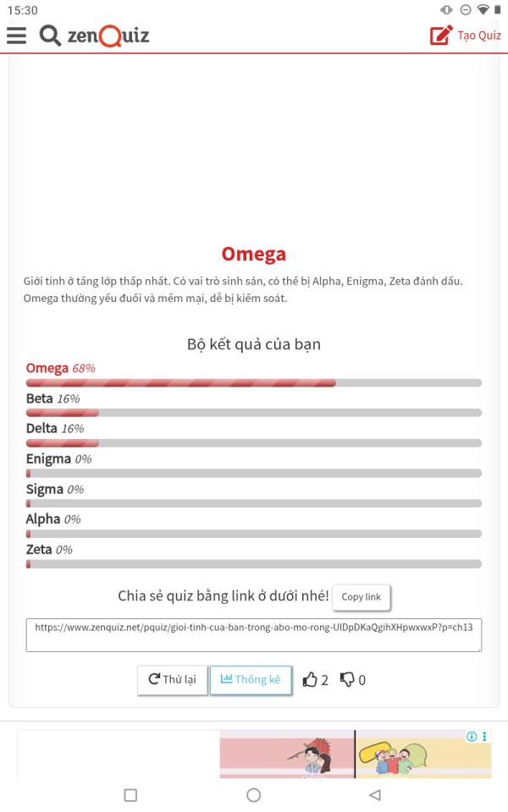Click the Copy link button

(362, 596)
